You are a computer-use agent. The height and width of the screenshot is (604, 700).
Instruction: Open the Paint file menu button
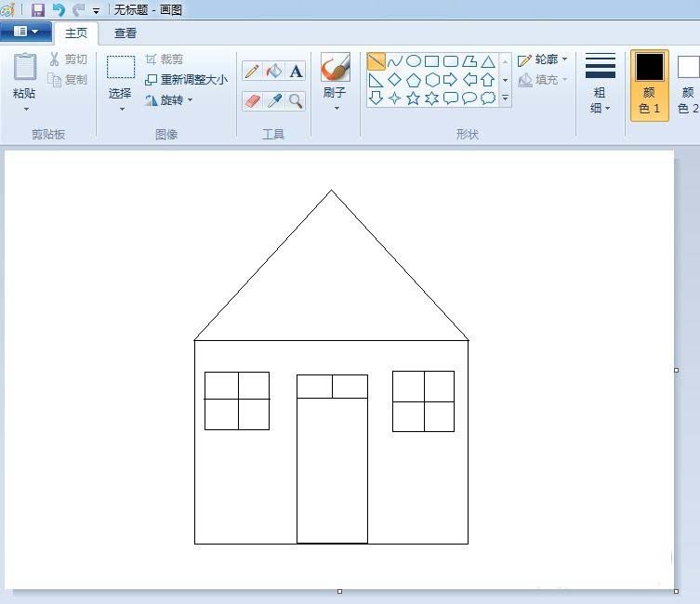26,32
